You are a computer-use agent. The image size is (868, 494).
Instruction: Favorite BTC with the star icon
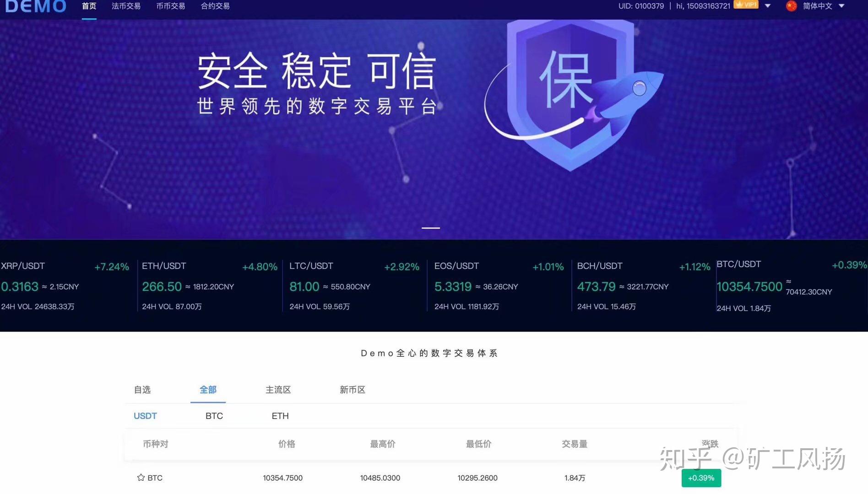click(141, 478)
